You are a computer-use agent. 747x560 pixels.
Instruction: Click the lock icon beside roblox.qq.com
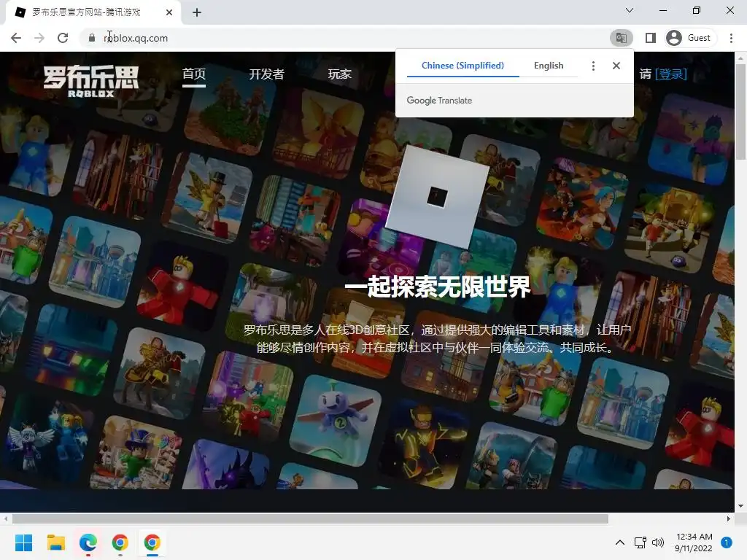(x=92, y=38)
